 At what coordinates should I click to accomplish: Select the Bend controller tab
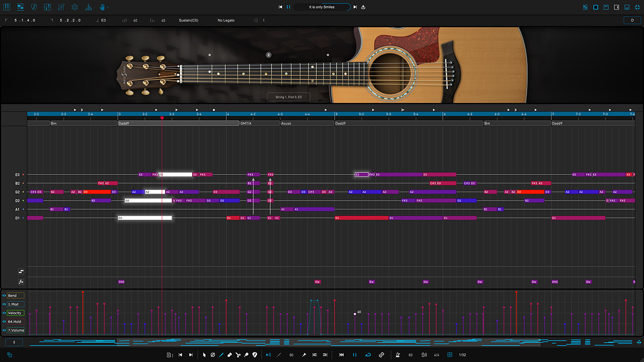[16, 296]
